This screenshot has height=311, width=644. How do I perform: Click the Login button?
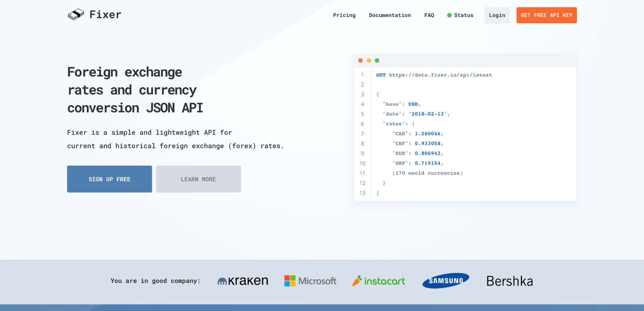[x=497, y=15]
